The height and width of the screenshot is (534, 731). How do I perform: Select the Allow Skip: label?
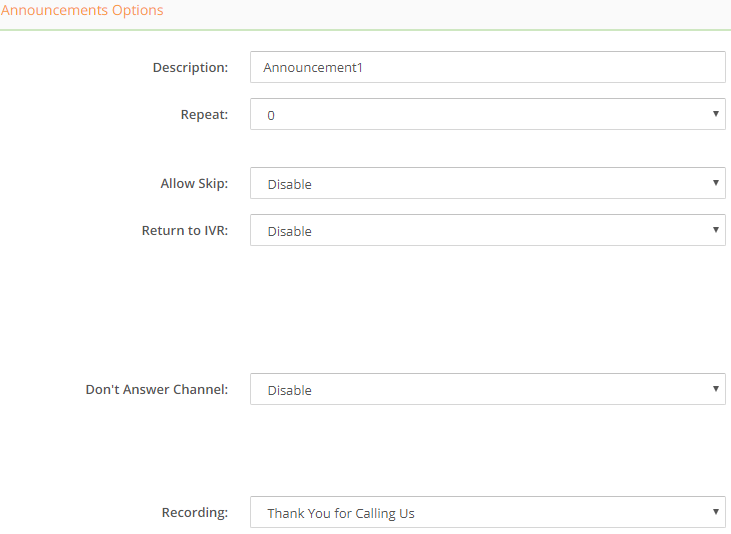(x=194, y=184)
